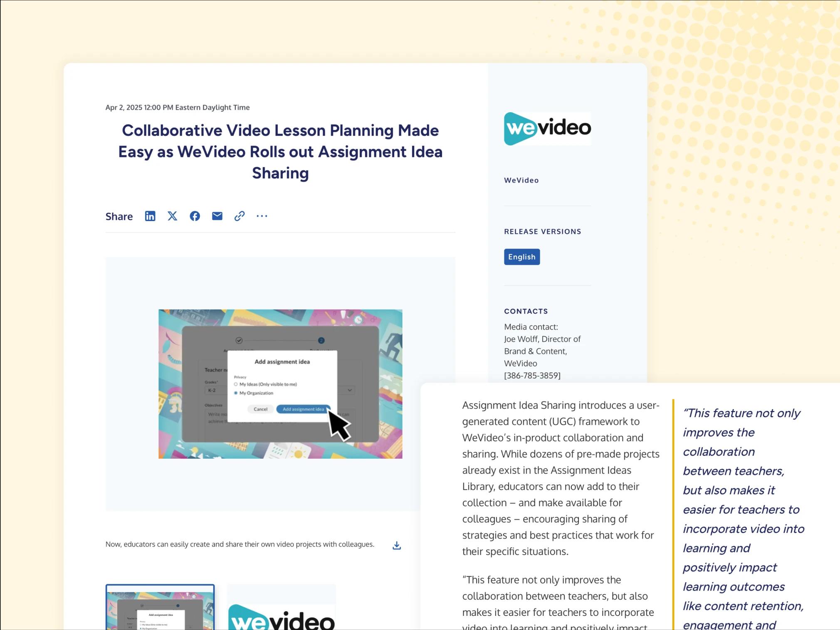This screenshot has width=840, height=630.
Task: Open more share options ellipsis
Action: click(x=262, y=216)
